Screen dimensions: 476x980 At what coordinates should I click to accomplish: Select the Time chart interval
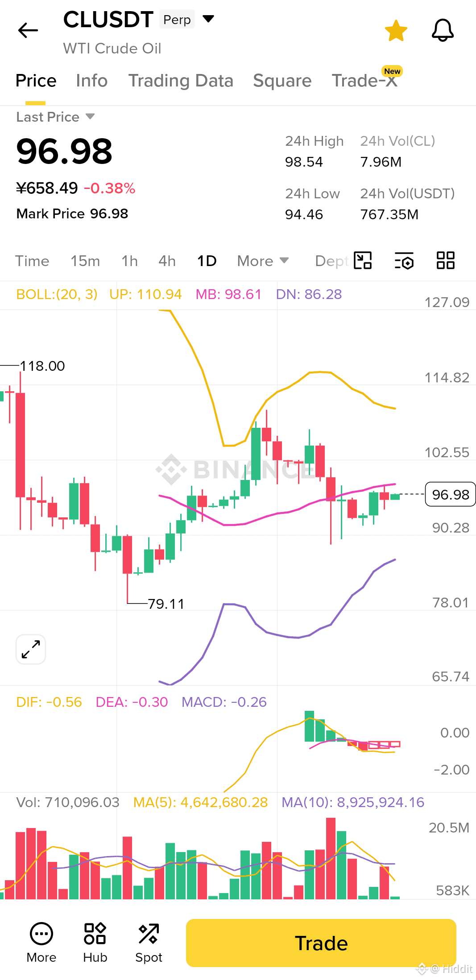click(x=32, y=261)
